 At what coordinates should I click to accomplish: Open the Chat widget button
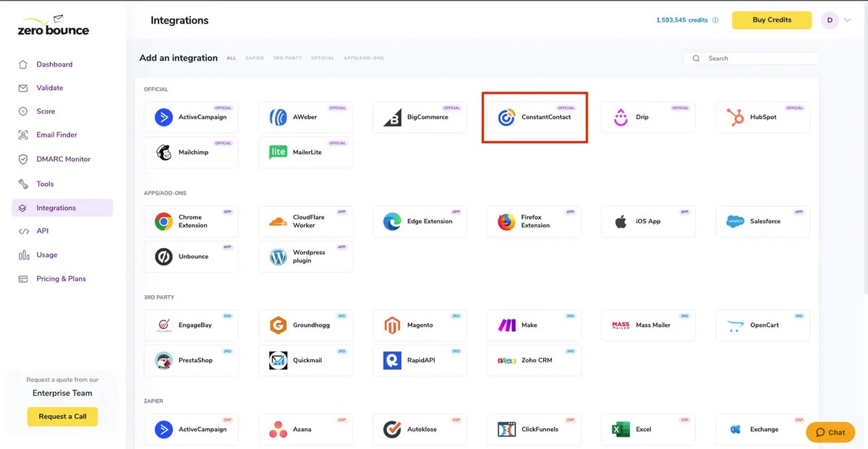point(830,432)
